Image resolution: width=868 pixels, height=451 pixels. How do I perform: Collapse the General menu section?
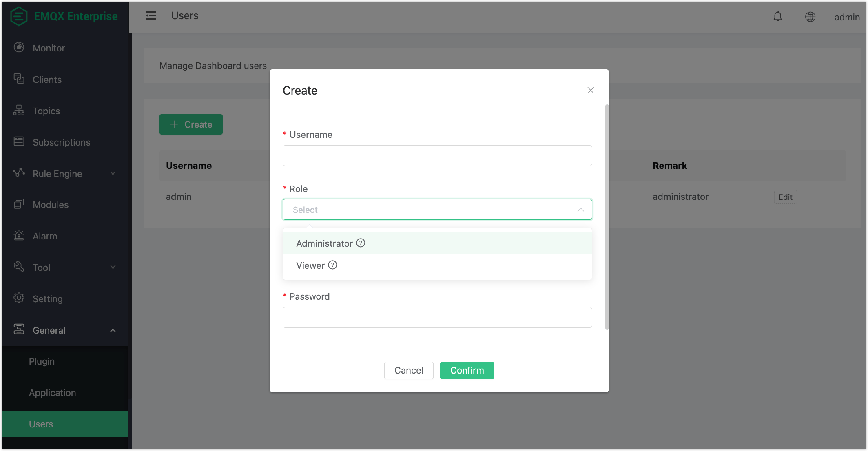[x=113, y=330]
